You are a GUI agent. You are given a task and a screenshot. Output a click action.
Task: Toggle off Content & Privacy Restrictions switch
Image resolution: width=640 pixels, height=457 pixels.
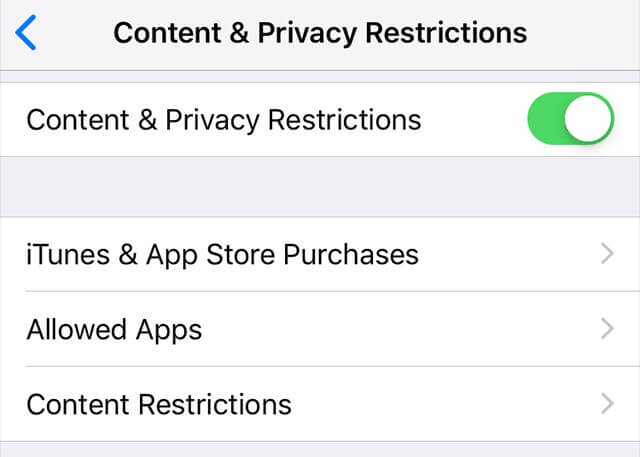click(x=570, y=120)
